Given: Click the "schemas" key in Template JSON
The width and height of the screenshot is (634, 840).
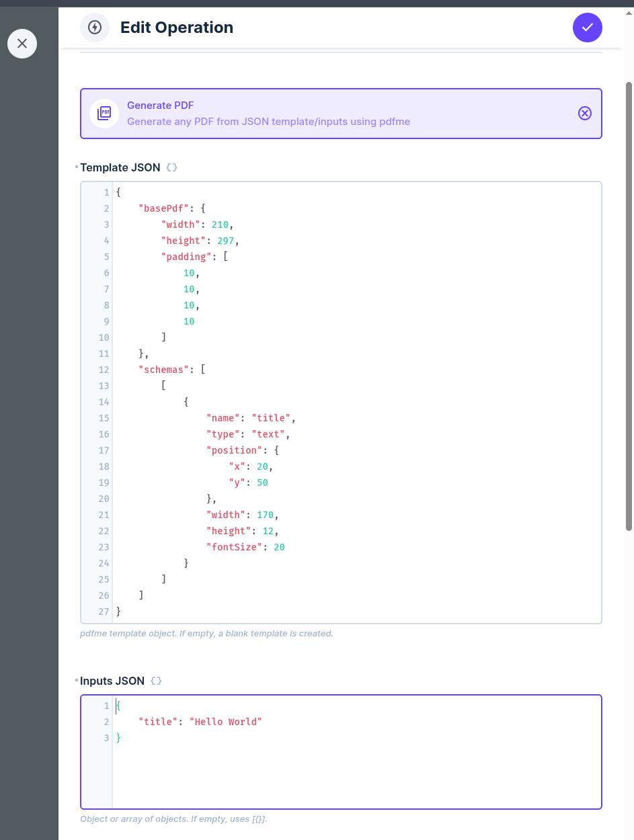Looking at the screenshot, I should coord(163,370).
